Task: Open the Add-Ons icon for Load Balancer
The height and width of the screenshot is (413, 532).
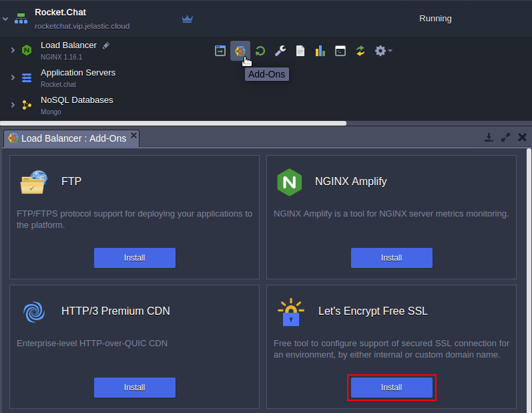Action: pos(240,51)
